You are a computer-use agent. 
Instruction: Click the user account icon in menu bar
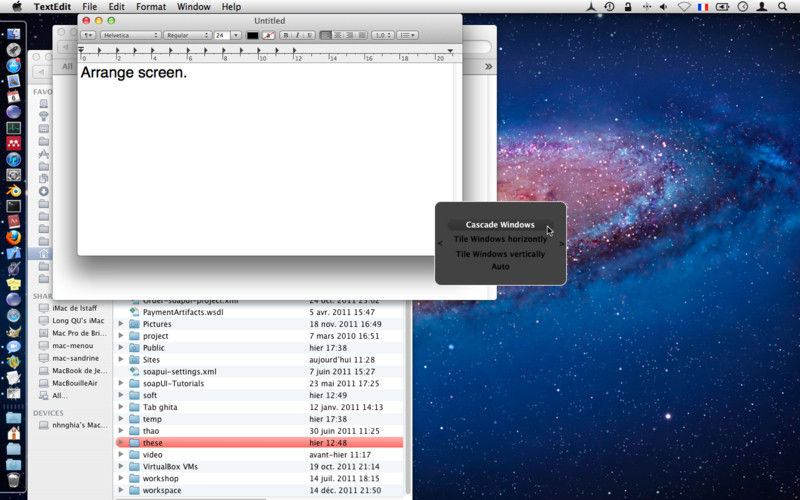[762, 7]
